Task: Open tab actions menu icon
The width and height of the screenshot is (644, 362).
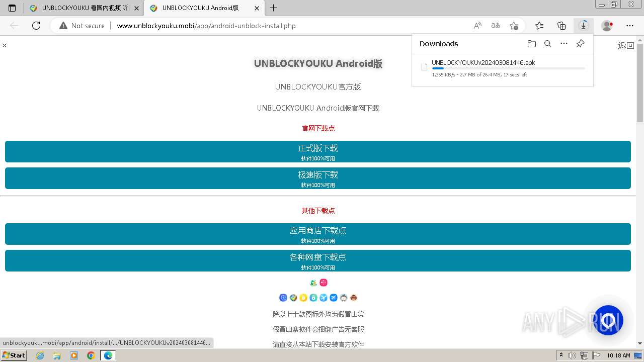Action: (x=12, y=8)
